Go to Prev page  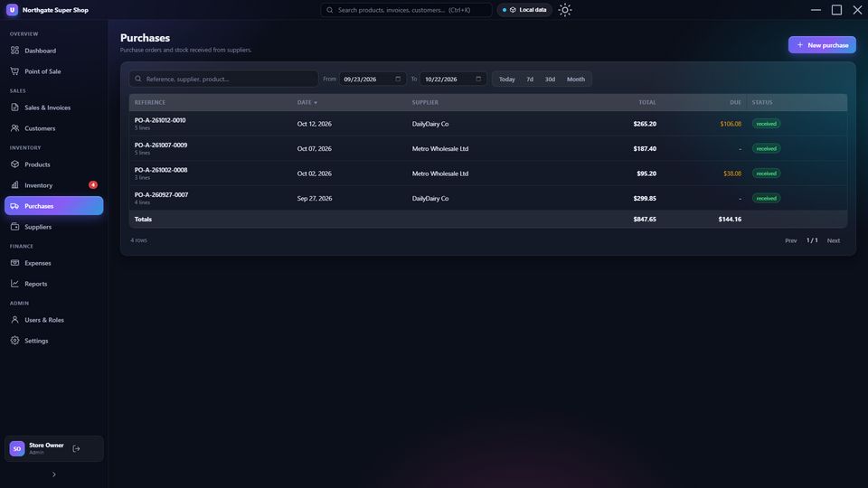coord(790,240)
